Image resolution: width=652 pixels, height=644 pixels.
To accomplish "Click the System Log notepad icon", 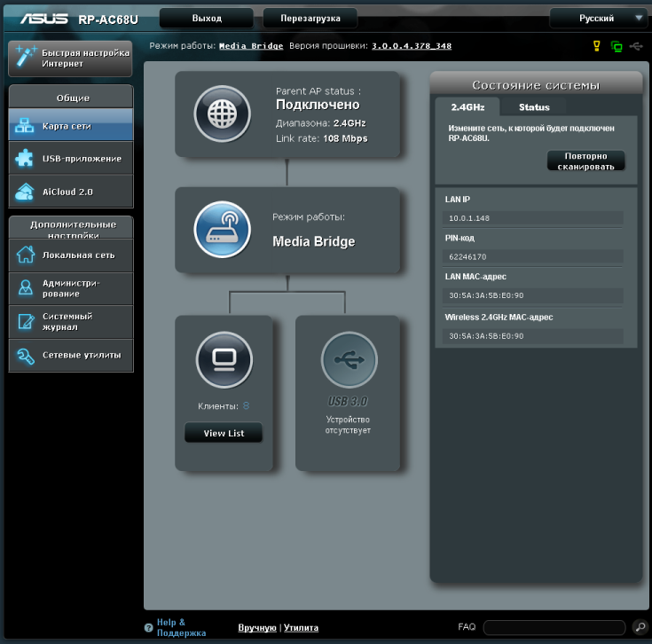I will pos(26,321).
